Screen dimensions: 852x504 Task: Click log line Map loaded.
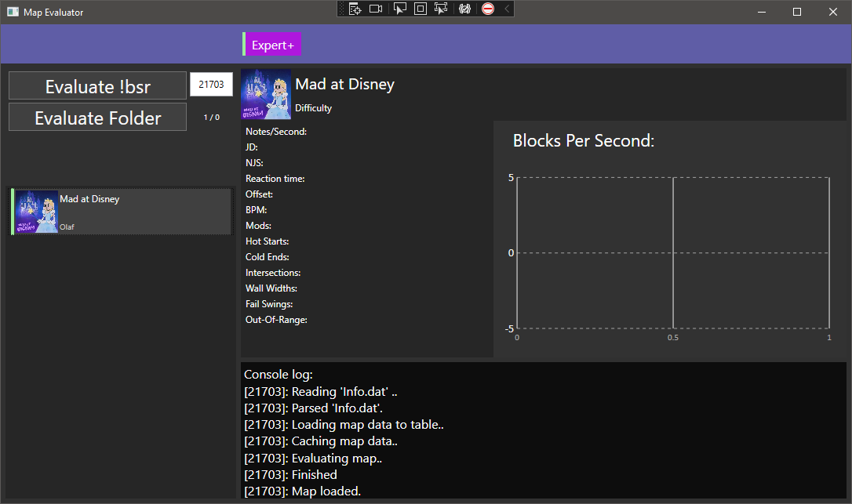click(303, 491)
